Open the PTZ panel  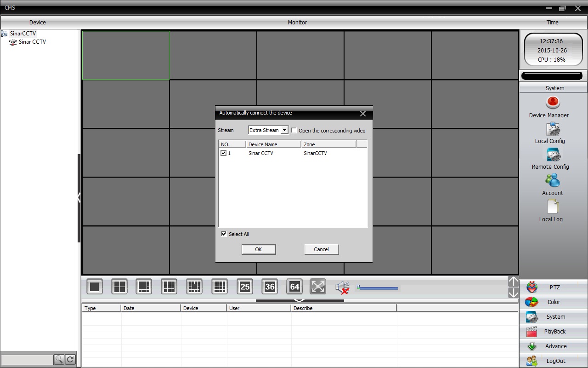(554, 287)
